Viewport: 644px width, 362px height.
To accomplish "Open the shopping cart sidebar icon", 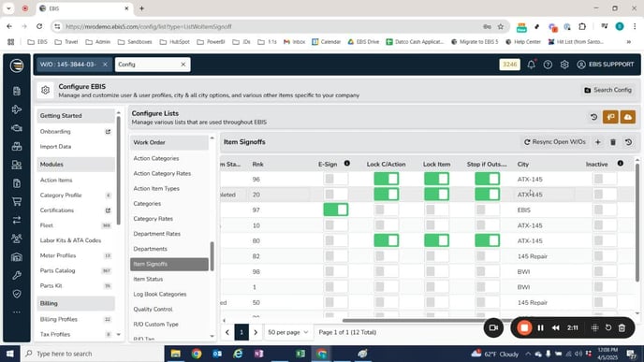I will tap(17, 201).
